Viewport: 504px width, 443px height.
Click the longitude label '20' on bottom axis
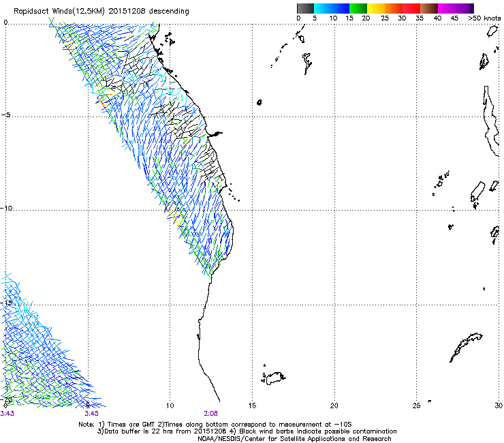click(334, 406)
